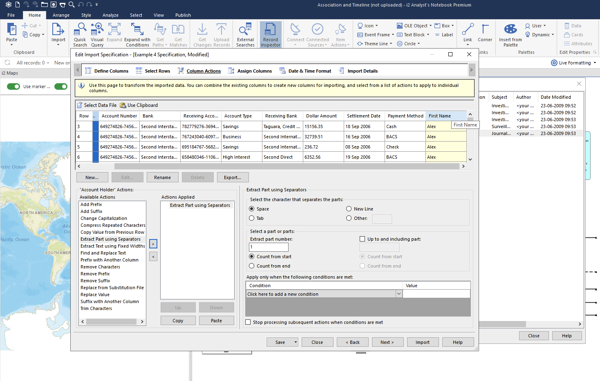
Task: Open the User palette dropdown
Action: pyautogui.click(x=545, y=26)
